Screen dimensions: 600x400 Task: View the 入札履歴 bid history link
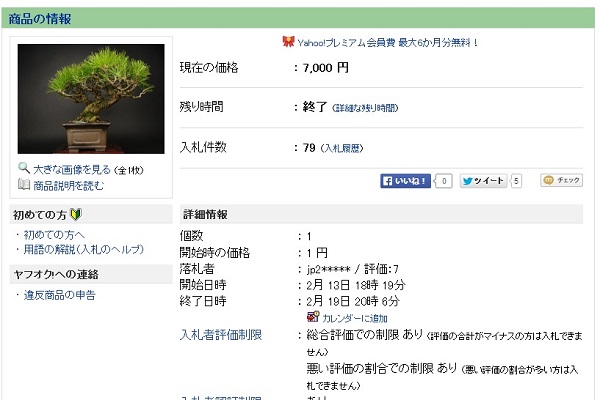341,149
